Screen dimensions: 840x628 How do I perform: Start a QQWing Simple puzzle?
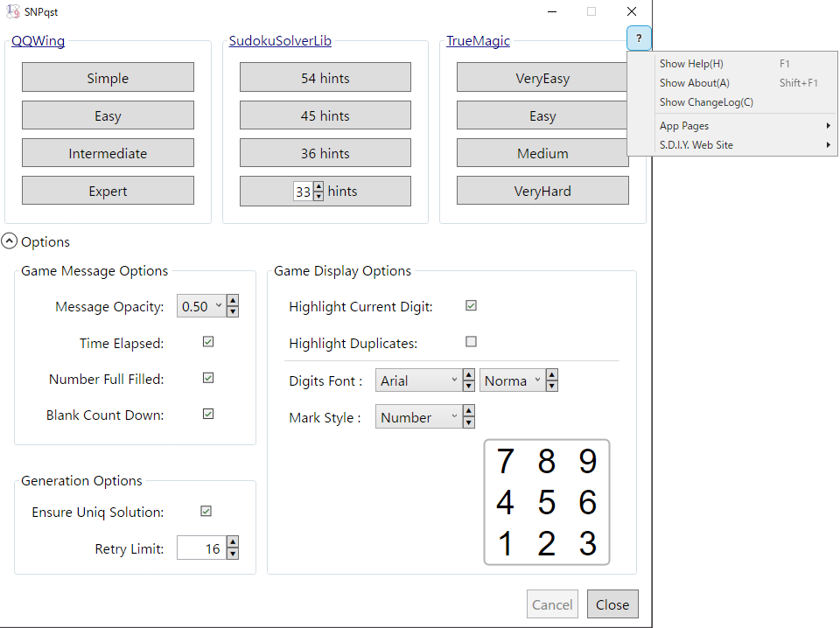click(108, 78)
